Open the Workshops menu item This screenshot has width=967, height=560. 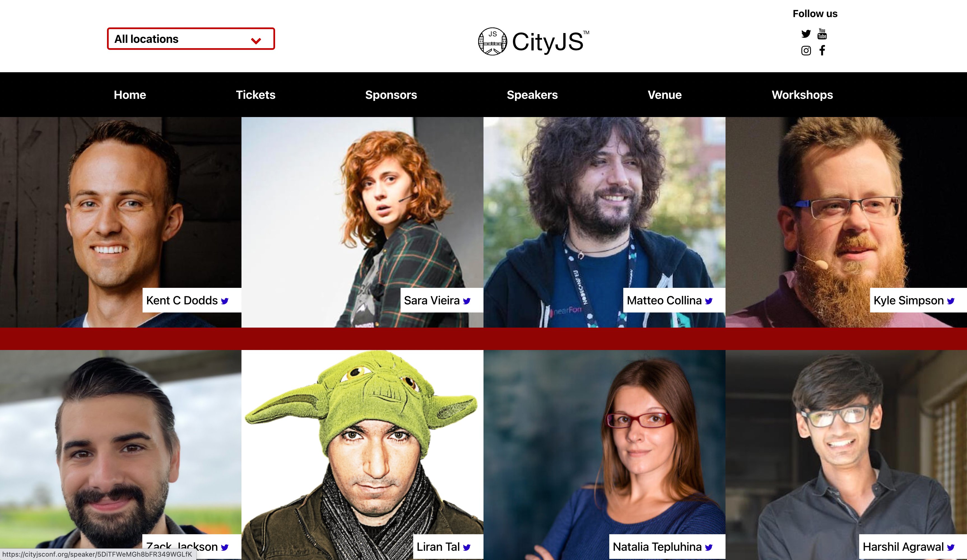tap(802, 95)
